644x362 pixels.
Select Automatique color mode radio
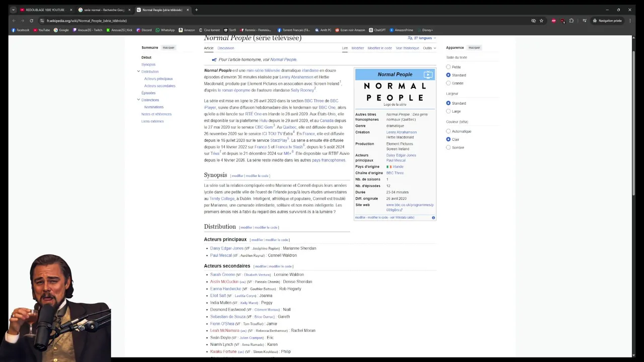coord(448,131)
